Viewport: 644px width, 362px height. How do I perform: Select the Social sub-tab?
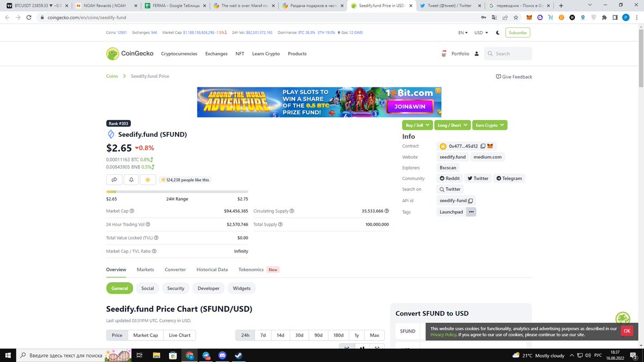pyautogui.click(x=148, y=288)
